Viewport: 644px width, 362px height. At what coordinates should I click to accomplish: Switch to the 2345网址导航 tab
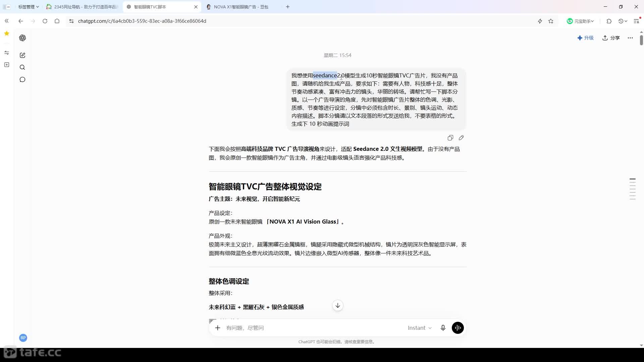83,7
